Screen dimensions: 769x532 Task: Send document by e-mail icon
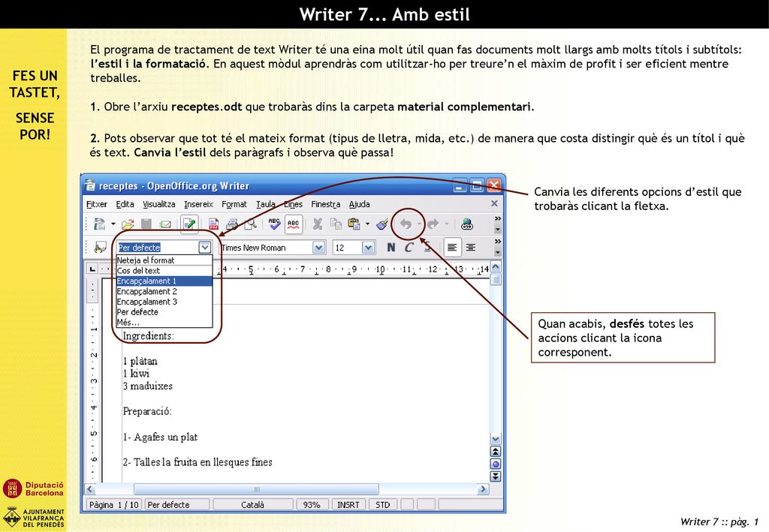point(164,224)
